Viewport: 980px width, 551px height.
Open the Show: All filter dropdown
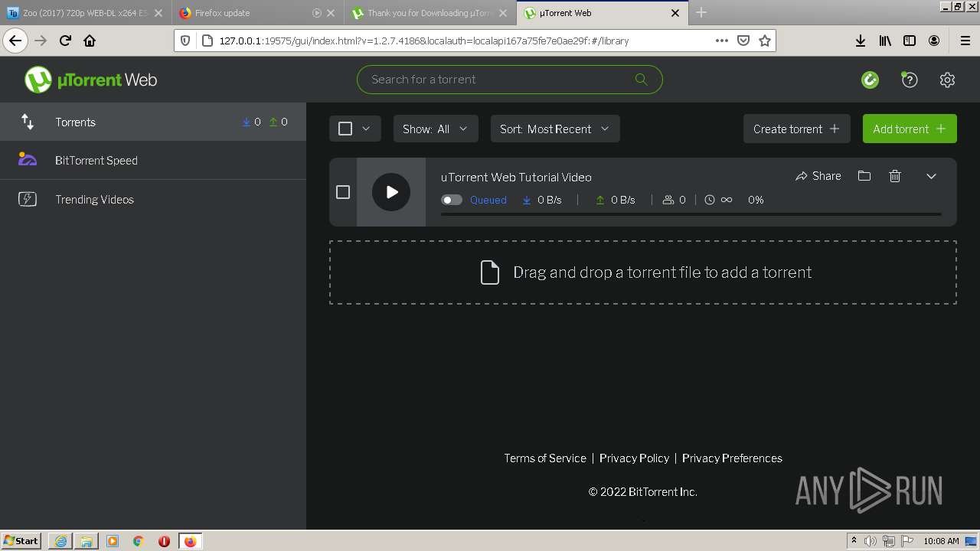436,129
